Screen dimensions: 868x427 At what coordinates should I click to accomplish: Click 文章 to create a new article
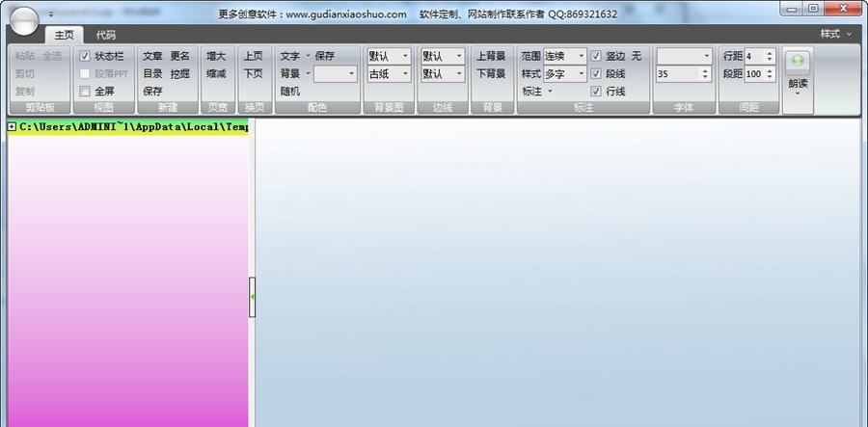tap(152, 56)
